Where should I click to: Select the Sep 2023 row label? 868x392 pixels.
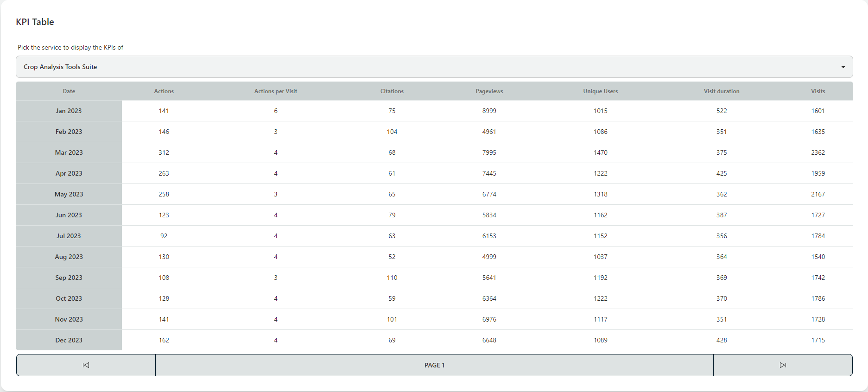(69, 278)
